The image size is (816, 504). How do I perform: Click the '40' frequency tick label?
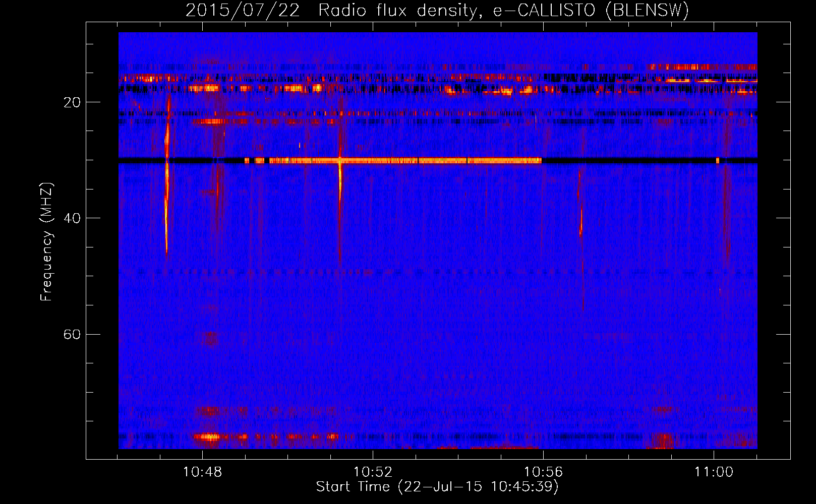tap(72, 218)
